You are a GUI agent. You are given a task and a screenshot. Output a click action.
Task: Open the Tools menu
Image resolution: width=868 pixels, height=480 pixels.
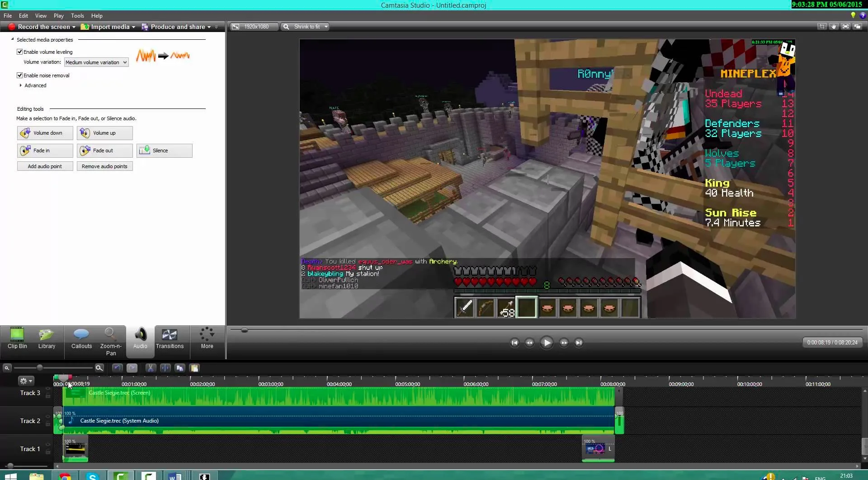(77, 15)
